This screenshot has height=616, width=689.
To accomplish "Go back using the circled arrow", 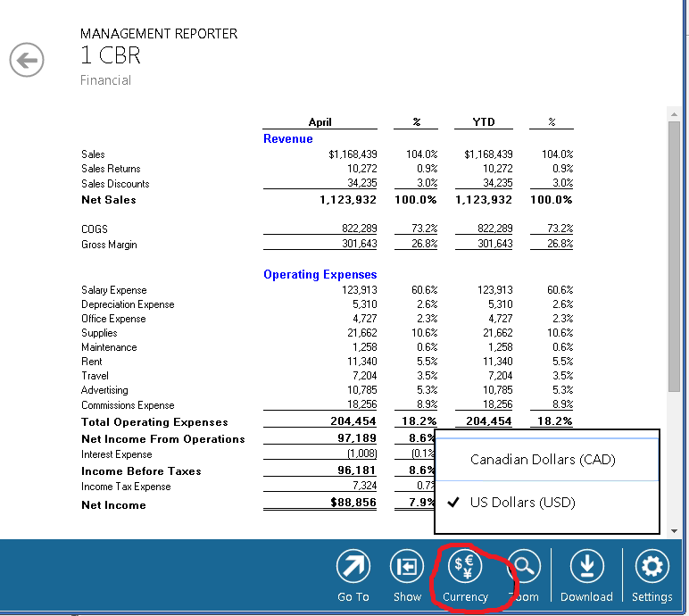I will 27,60.
